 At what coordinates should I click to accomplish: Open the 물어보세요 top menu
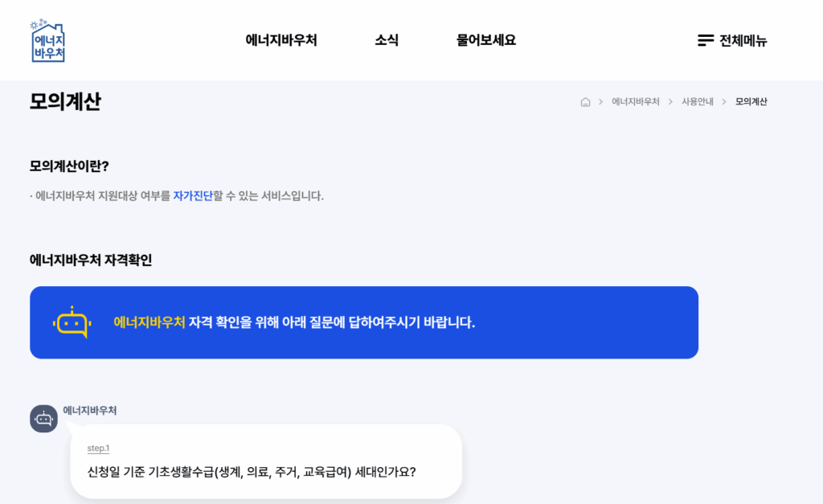(486, 40)
